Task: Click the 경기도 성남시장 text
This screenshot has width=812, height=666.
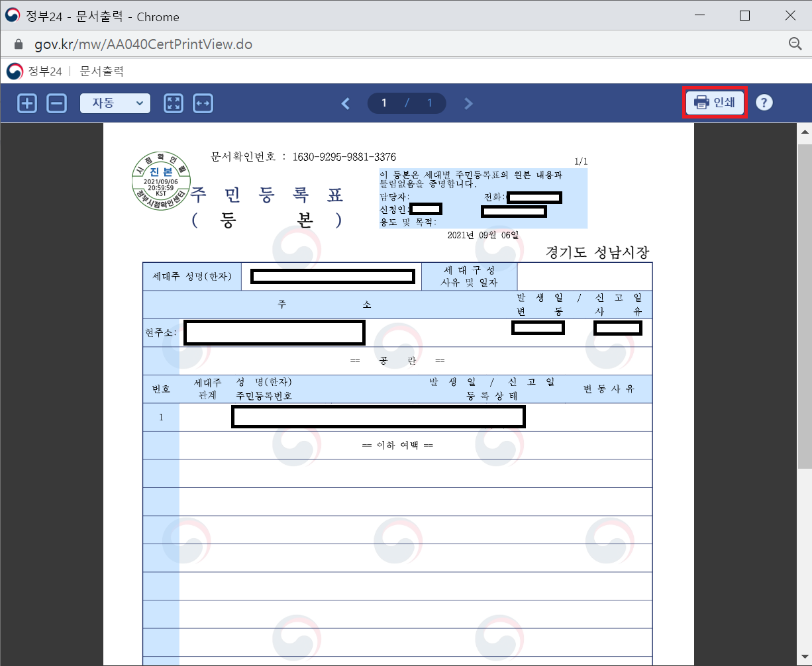Action: click(598, 252)
